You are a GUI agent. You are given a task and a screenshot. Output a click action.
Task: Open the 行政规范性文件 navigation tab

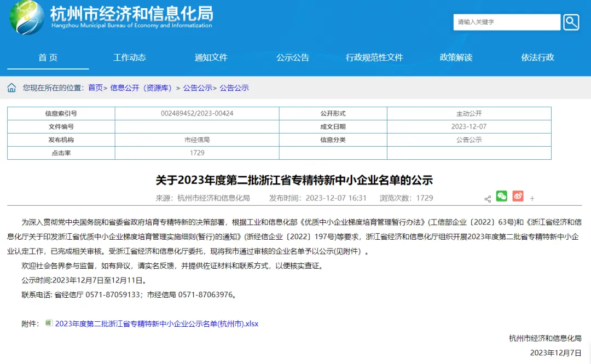pyautogui.click(x=375, y=57)
